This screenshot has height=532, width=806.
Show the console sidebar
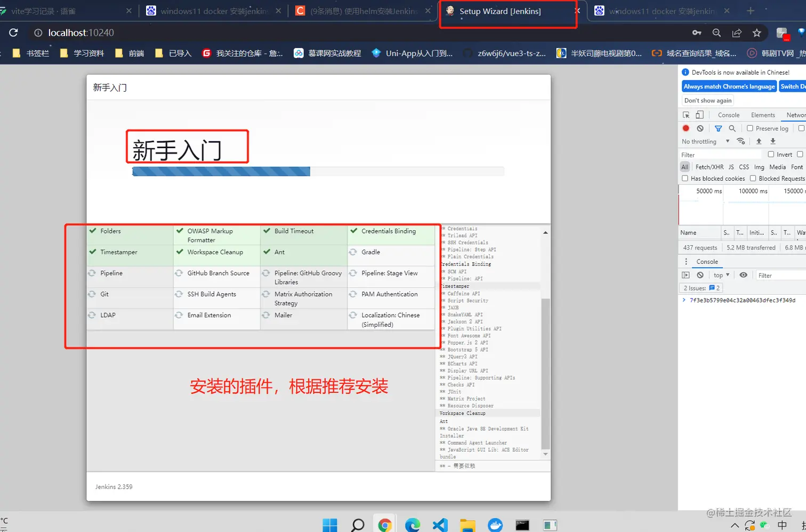pos(686,275)
